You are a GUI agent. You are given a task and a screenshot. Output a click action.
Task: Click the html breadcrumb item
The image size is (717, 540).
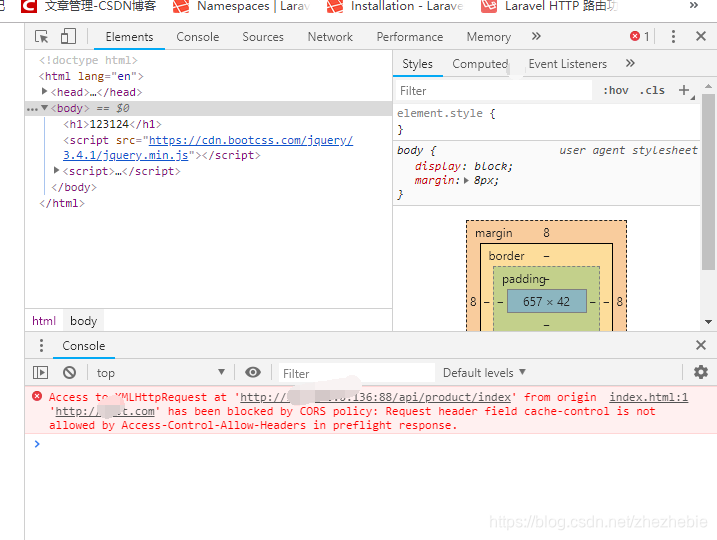pos(44,321)
